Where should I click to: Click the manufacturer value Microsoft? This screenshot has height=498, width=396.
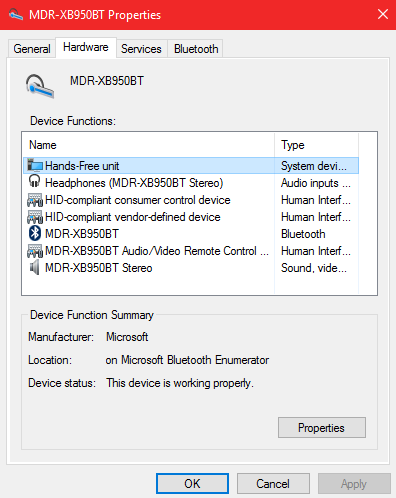click(x=127, y=337)
